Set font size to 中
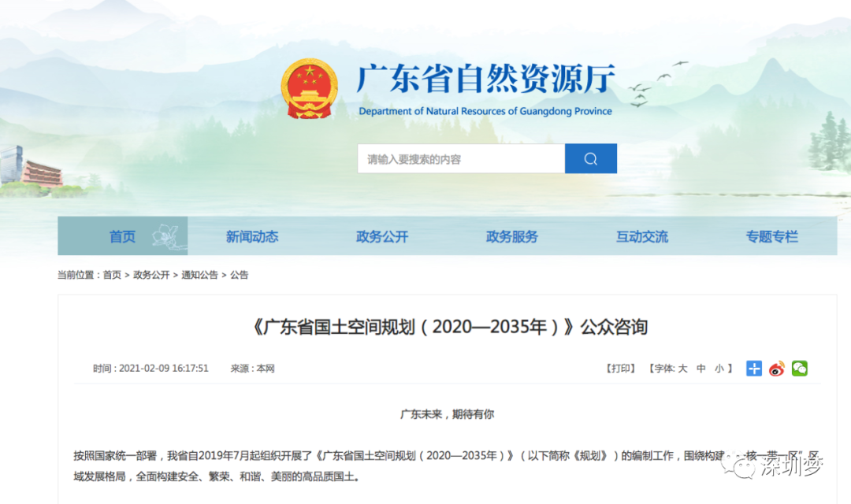This screenshot has width=851, height=504. tap(700, 369)
